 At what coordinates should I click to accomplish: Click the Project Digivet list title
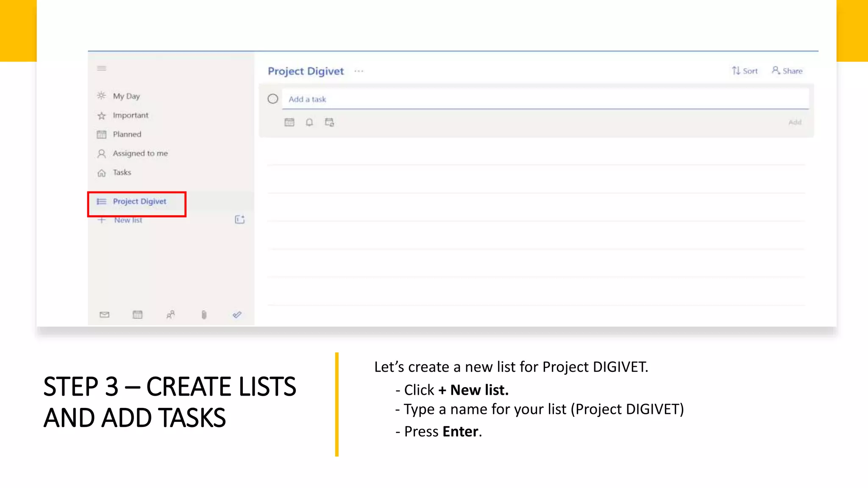(306, 71)
